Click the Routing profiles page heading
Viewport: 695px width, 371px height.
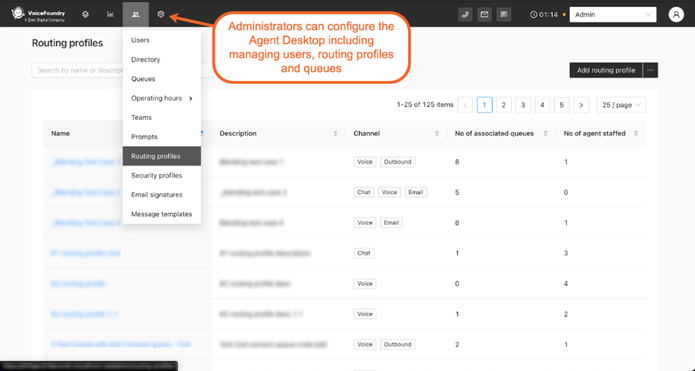click(x=67, y=43)
